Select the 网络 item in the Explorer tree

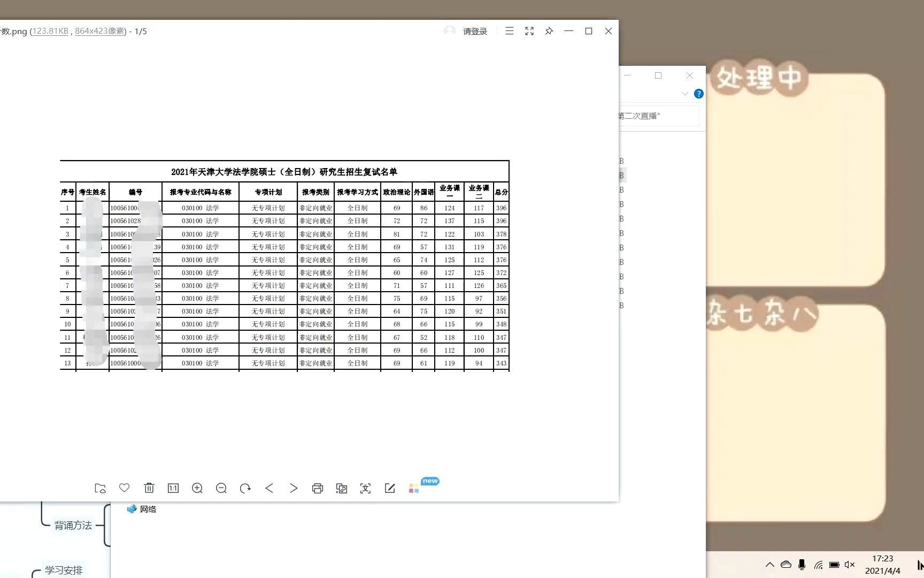coord(142,509)
